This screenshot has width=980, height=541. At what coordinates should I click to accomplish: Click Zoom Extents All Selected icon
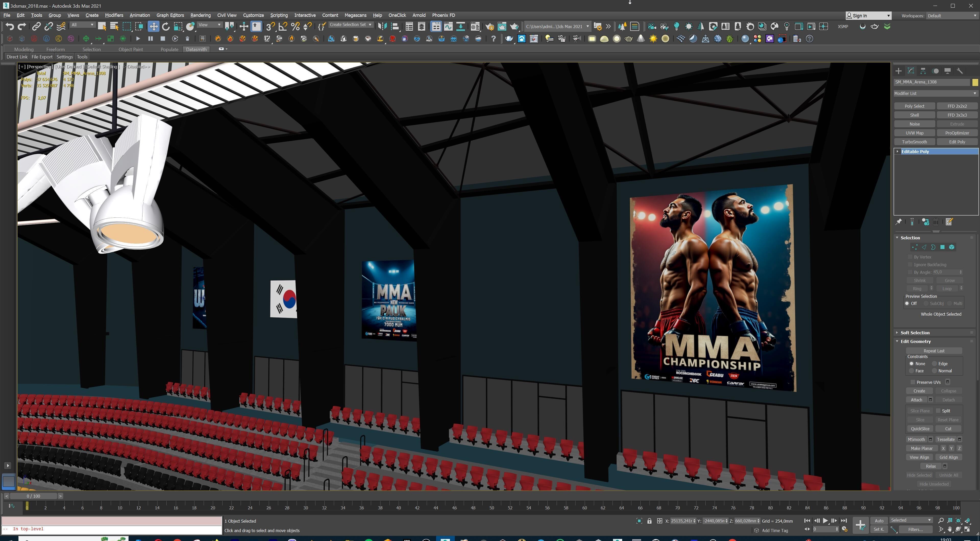967,521
